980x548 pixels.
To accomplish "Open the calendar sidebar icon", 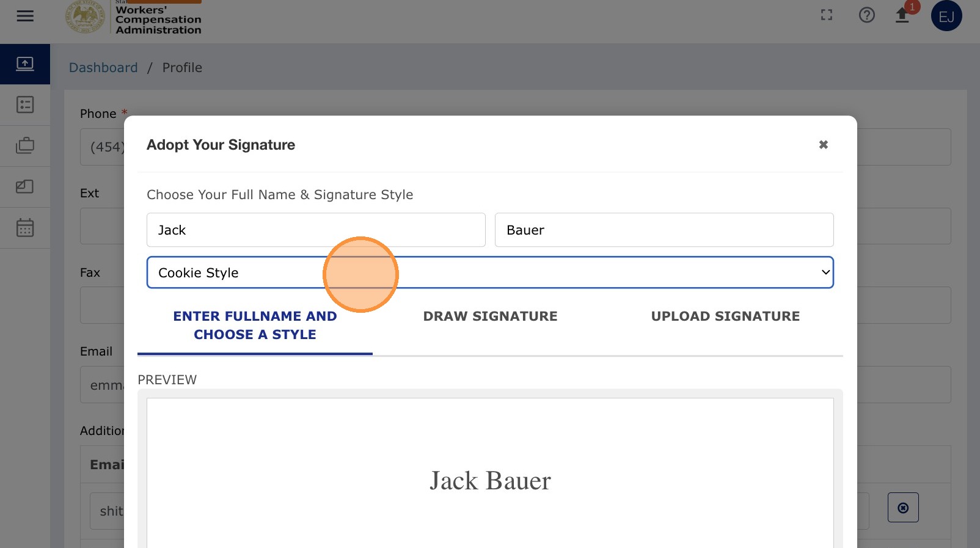I will [25, 228].
